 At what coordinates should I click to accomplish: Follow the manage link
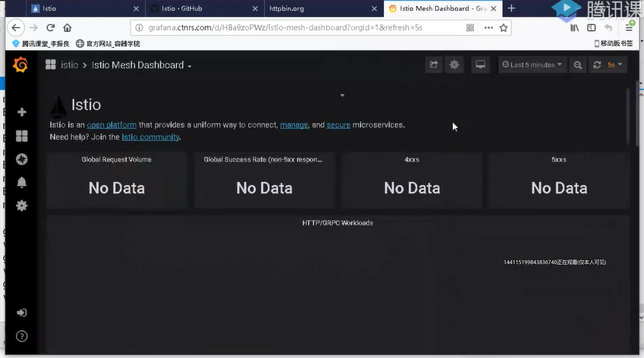click(293, 125)
